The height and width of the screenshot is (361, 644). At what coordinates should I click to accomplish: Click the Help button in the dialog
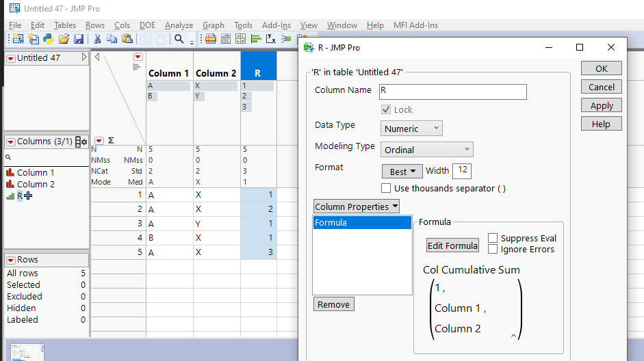coord(602,124)
